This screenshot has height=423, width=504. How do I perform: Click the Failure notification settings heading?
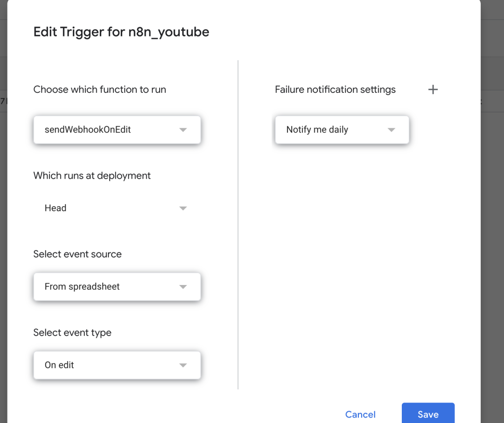pos(335,90)
